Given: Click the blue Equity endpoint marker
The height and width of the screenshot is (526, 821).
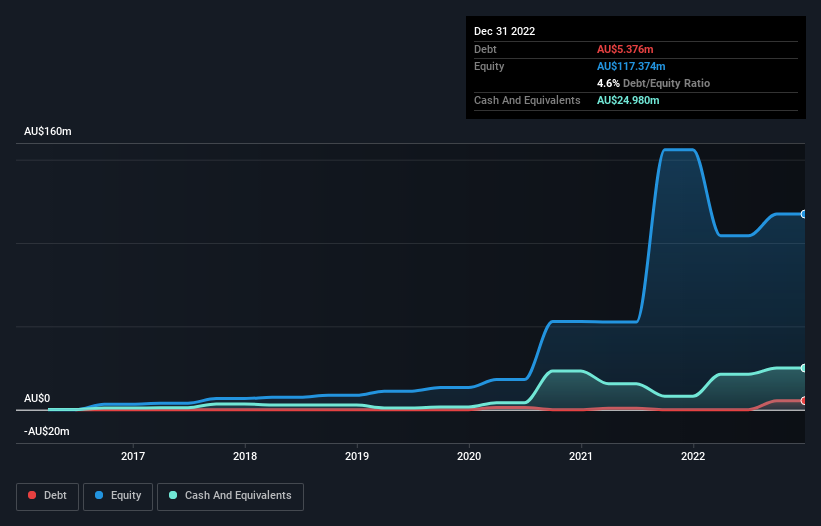Looking at the screenshot, I should [804, 214].
